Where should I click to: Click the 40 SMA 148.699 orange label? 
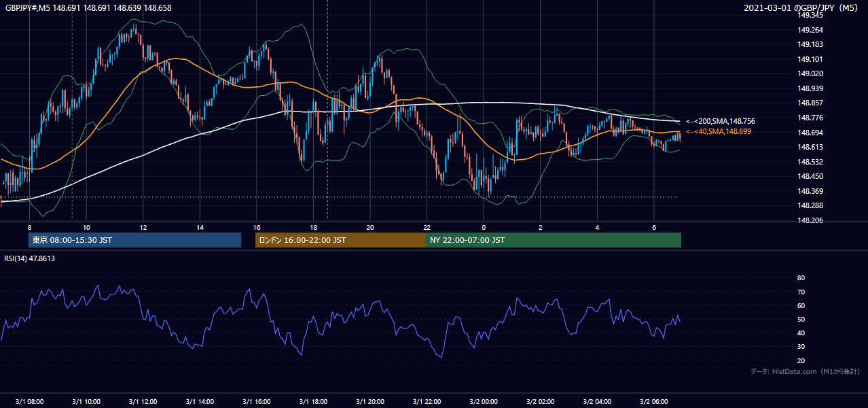point(719,131)
